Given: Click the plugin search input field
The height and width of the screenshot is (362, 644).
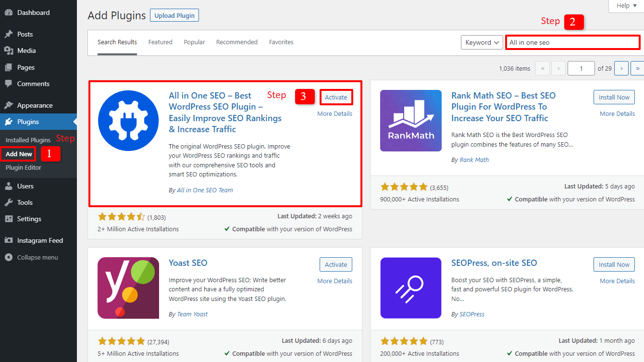Looking at the screenshot, I should [x=573, y=42].
